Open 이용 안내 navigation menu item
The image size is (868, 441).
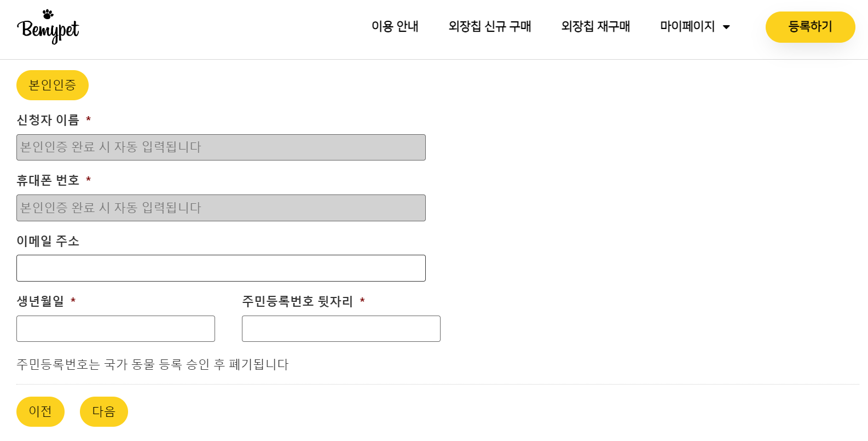click(395, 26)
